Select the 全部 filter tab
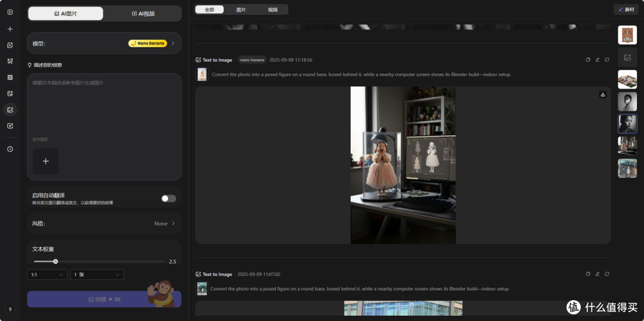The height and width of the screenshot is (321, 644). click(x=209, y=10)
